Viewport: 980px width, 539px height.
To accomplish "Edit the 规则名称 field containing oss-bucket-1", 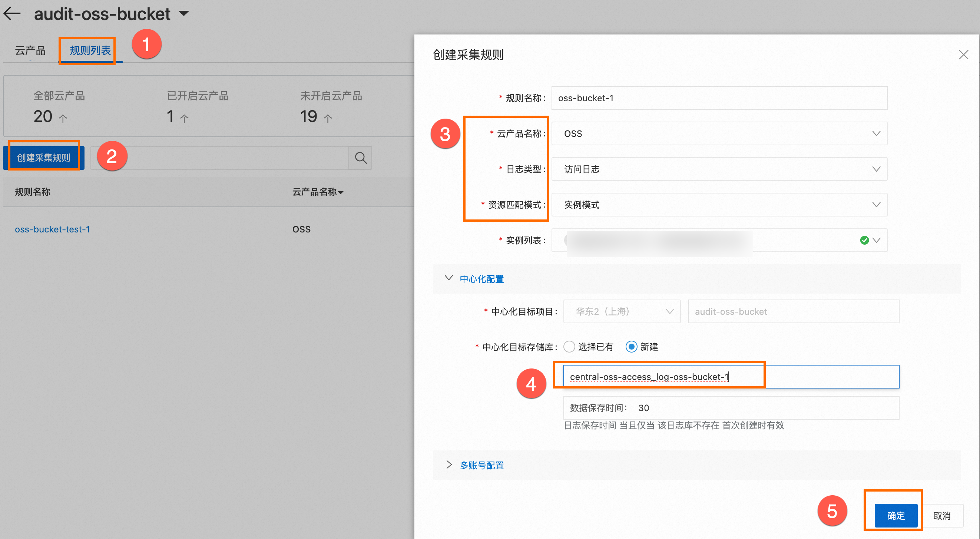I will (719, 98).
